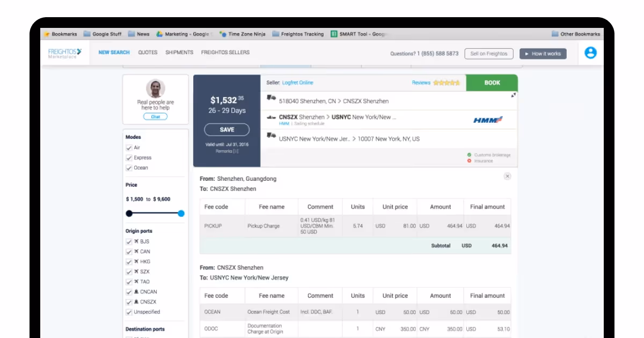Toggle the Express mode checkbox
This screenshot has height=338, width=644.
[129, 158]
